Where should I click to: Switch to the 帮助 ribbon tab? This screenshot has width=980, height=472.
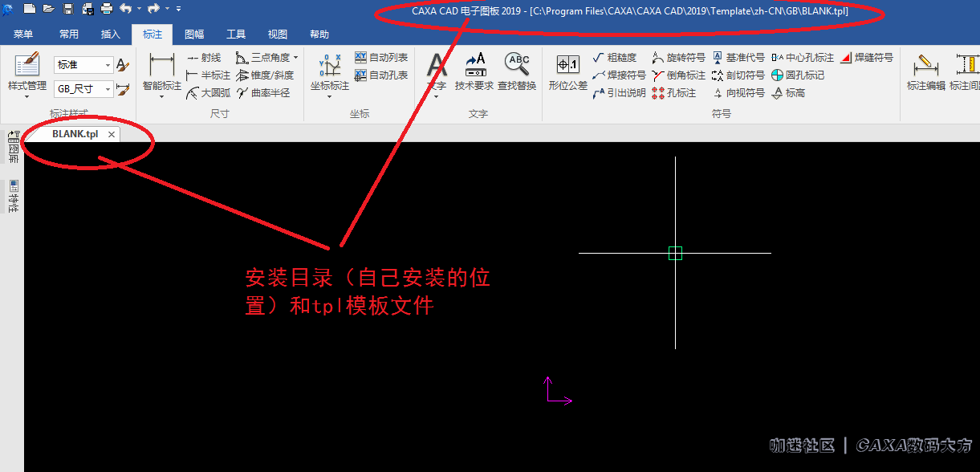[319, 35]
